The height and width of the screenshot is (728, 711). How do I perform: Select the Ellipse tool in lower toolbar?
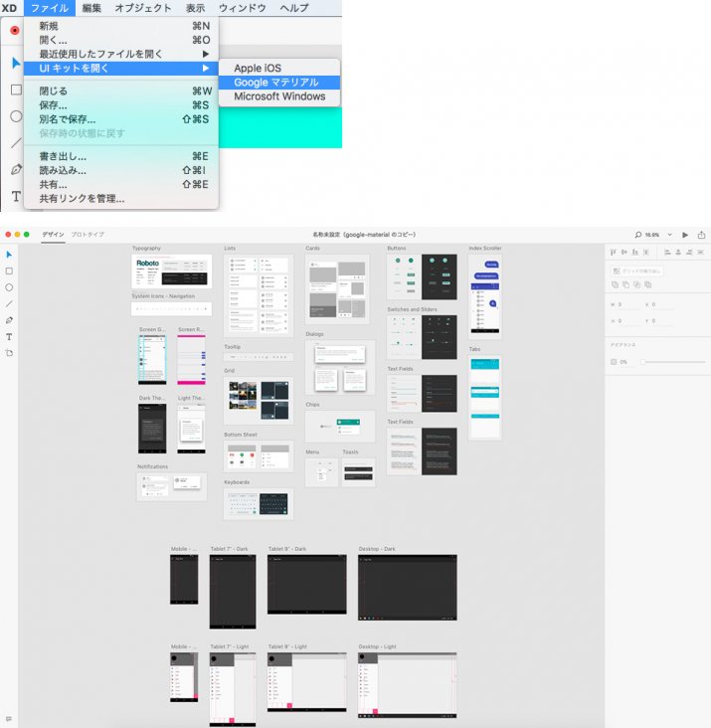(9, 287)
